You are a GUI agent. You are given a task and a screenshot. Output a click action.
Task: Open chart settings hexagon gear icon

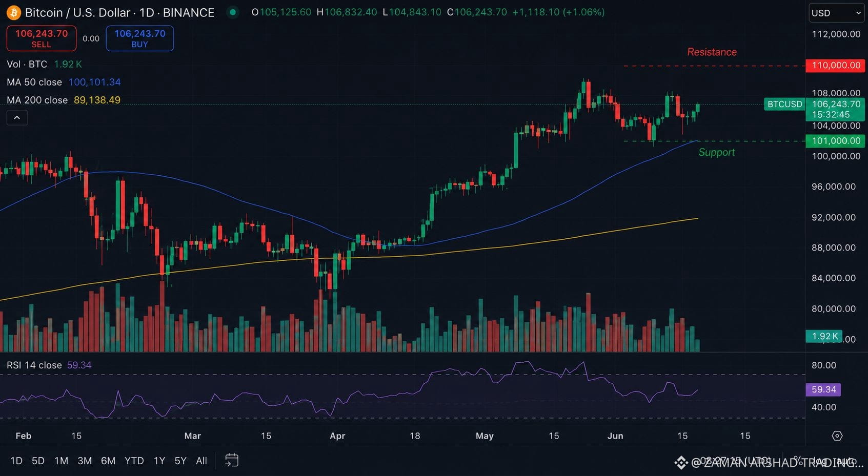[837, 436]
